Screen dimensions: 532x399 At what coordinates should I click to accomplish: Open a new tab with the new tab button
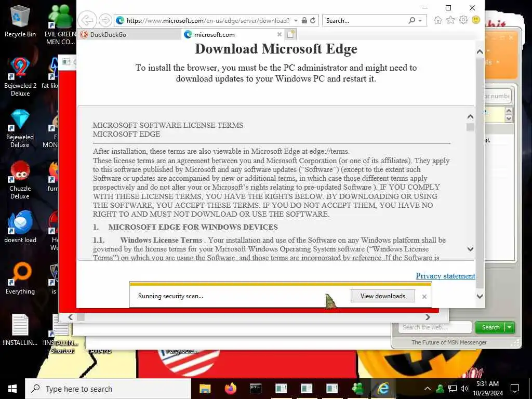coord(291,34)
